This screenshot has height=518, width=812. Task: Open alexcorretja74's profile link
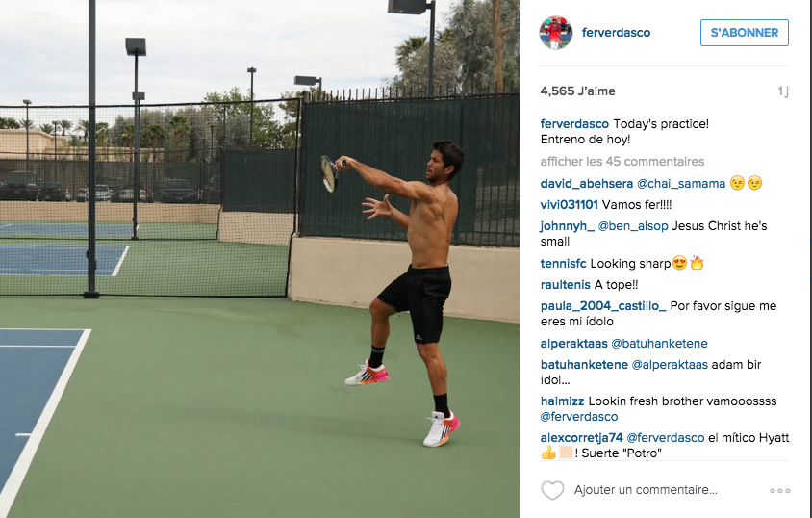(581, 438)
